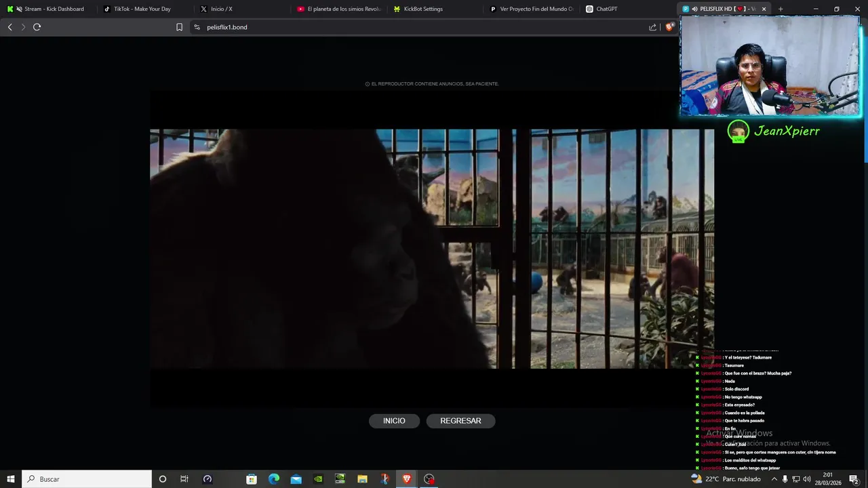This screenshot has height=488, width=868.
Task: Open a new browser tab with plus
Action: 781,9
